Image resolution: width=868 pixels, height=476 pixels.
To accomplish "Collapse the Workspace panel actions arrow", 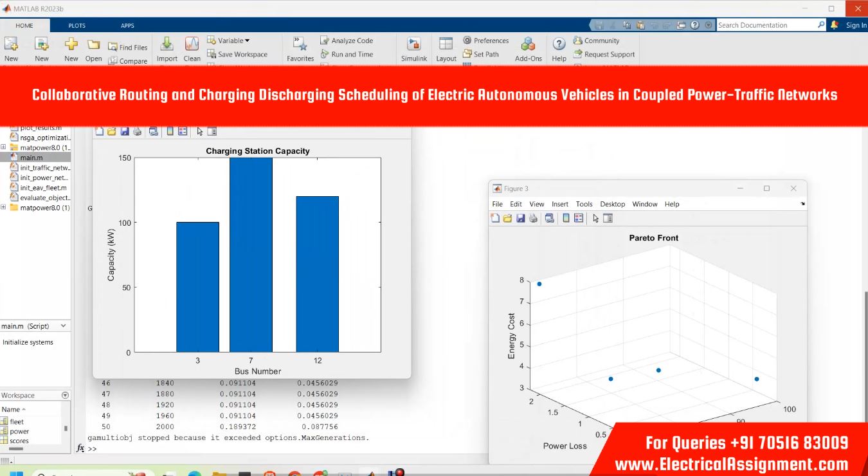I will [65, 396].
